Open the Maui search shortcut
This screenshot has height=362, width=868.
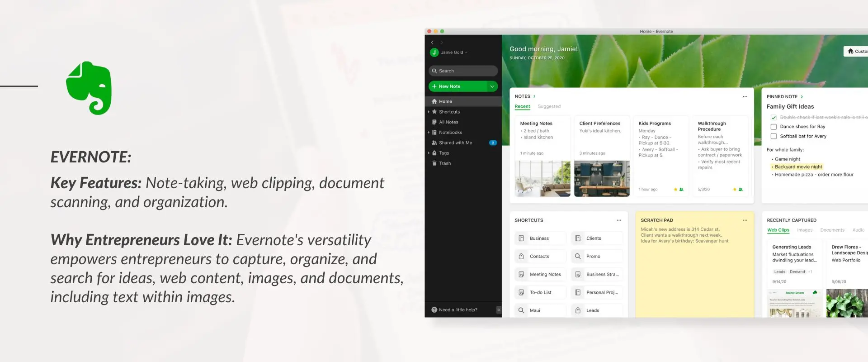click(x=540, y=310)
